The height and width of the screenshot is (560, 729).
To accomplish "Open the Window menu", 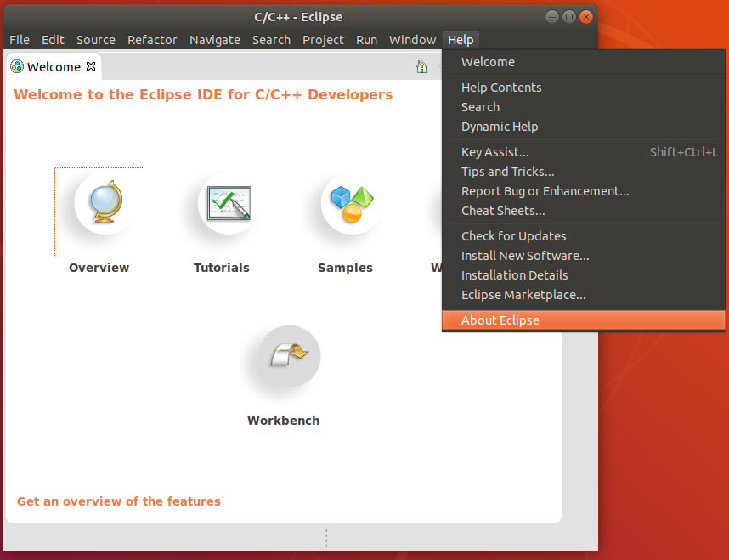I will click(412, 40).
